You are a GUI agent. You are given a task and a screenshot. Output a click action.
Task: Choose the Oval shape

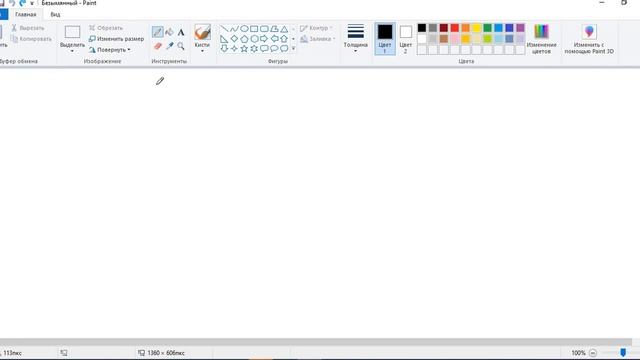(x=244, y=29)
